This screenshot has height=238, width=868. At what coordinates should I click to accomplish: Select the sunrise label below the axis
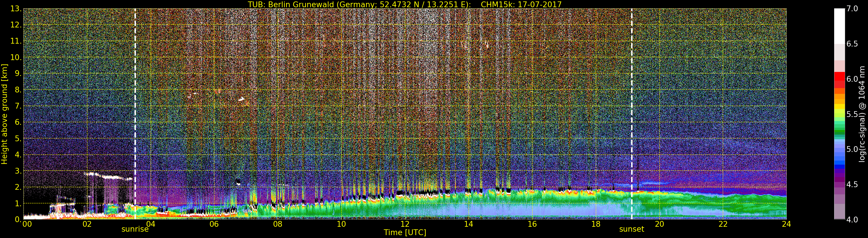click(x=135, y=229)
